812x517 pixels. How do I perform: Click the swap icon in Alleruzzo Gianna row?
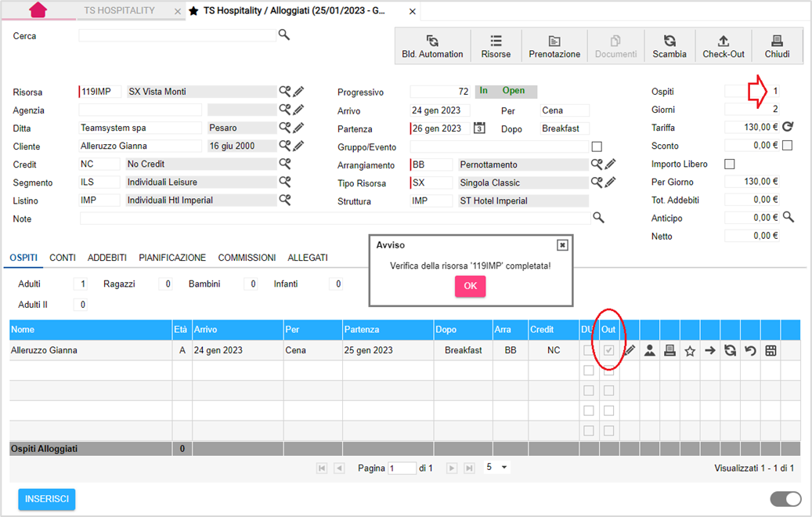(731, 351)
